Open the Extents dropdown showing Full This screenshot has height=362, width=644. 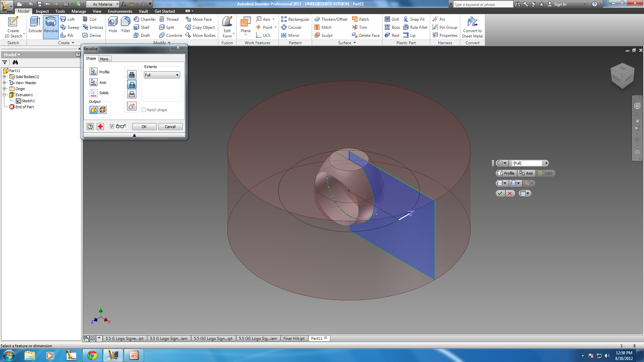tap(162, 75)
